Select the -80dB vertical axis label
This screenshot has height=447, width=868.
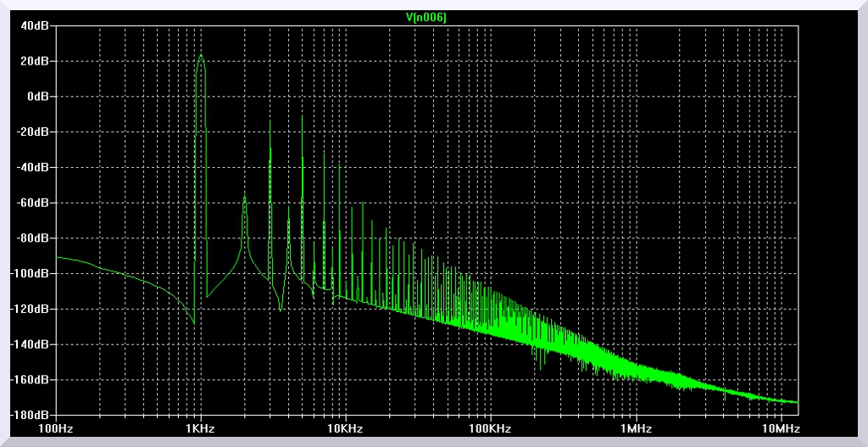tap(35, 238)
